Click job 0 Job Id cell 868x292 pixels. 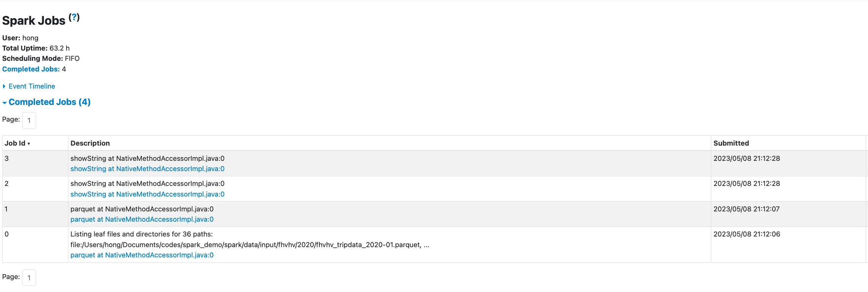(x=6, y=234)
